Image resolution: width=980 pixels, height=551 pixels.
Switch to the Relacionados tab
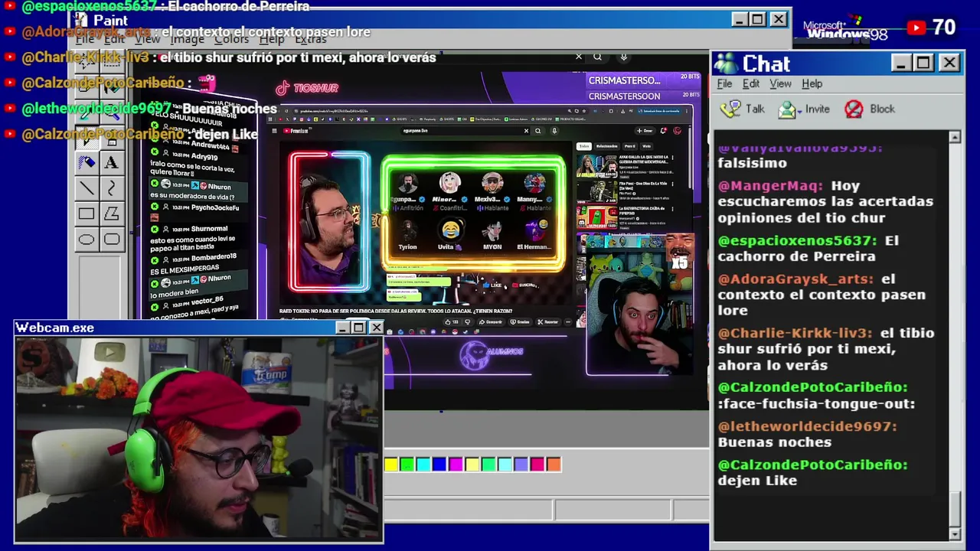[x=606, y=146]
